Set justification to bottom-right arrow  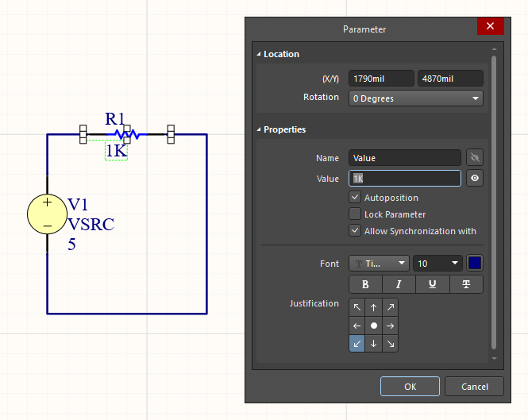pyautogui.click(x=391, y=344)
